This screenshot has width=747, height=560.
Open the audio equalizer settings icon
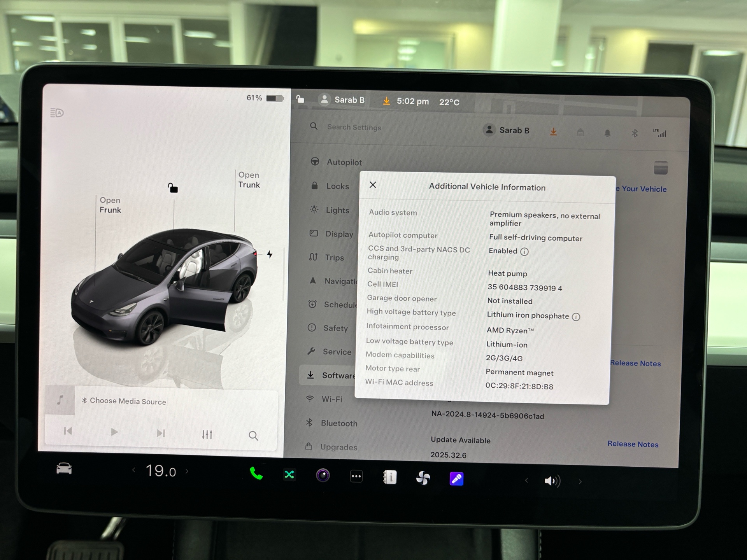(x=207, y=434)
